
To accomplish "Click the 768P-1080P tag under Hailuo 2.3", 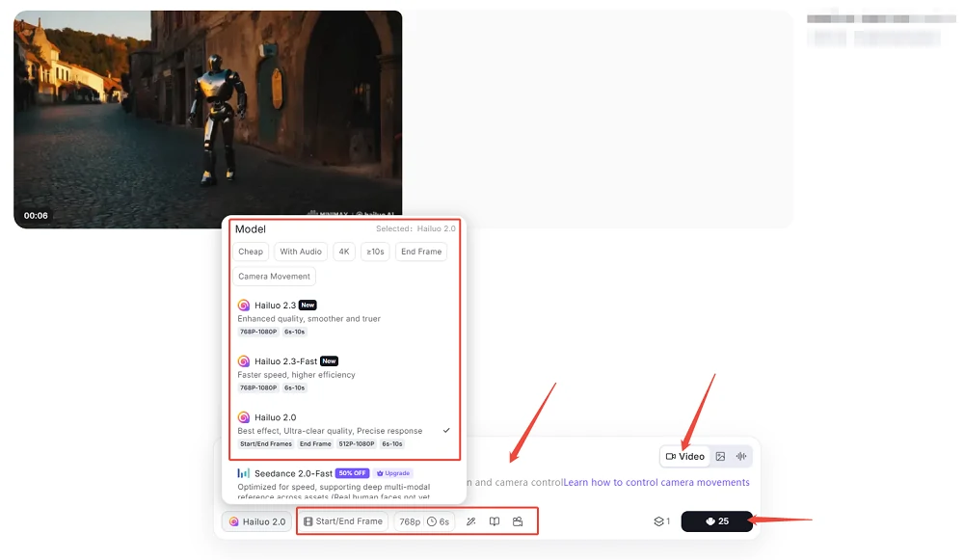I will click(258, 332).
